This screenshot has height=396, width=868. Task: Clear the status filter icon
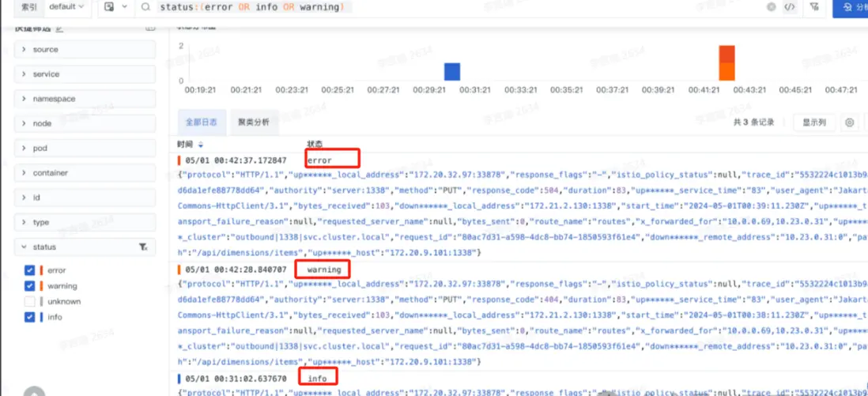coord(143,247)
